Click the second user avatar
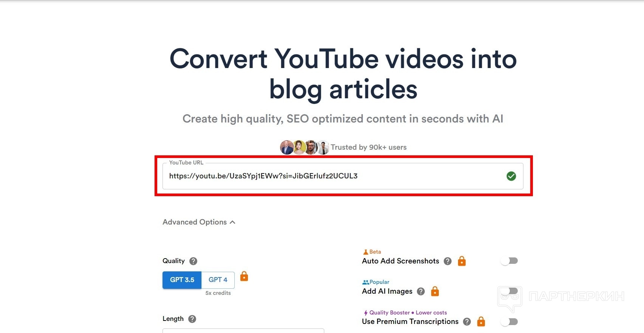 [299, 147]
